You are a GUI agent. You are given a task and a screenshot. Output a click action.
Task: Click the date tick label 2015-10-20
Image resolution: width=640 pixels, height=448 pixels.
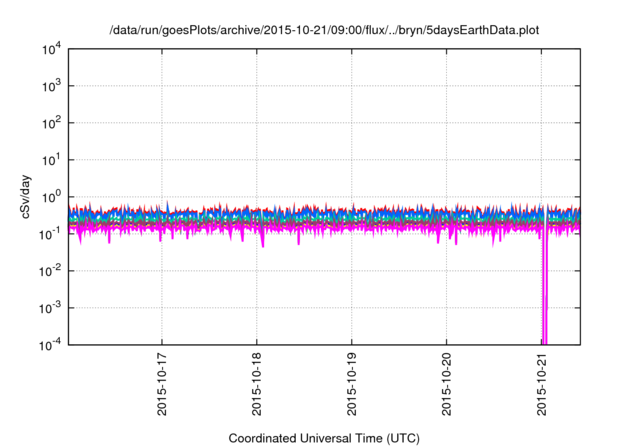pos(447,384)
